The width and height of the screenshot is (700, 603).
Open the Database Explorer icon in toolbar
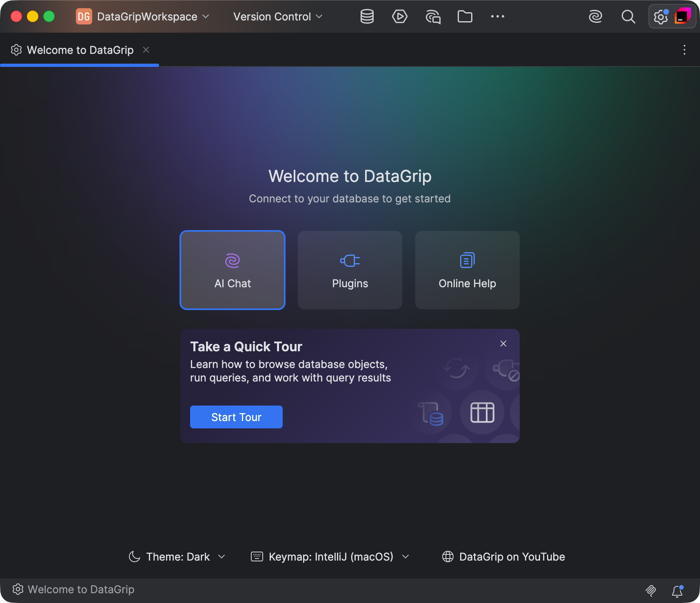click(x=367, y=17)
